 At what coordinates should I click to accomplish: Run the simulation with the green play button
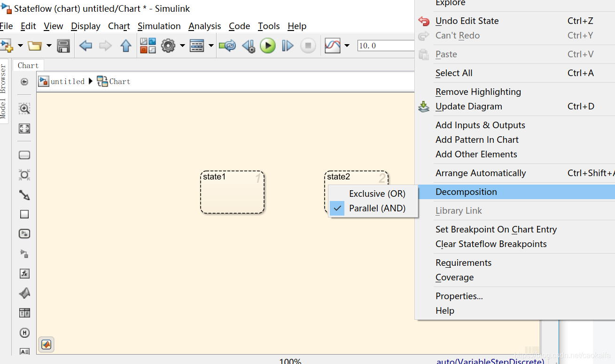click(268, 45)
